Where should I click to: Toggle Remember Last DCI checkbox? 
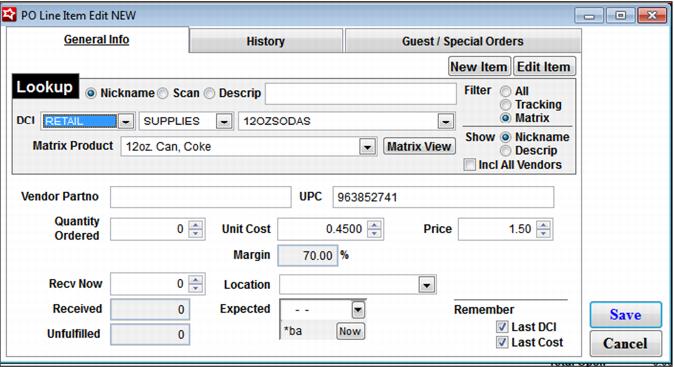click(502, 327)
